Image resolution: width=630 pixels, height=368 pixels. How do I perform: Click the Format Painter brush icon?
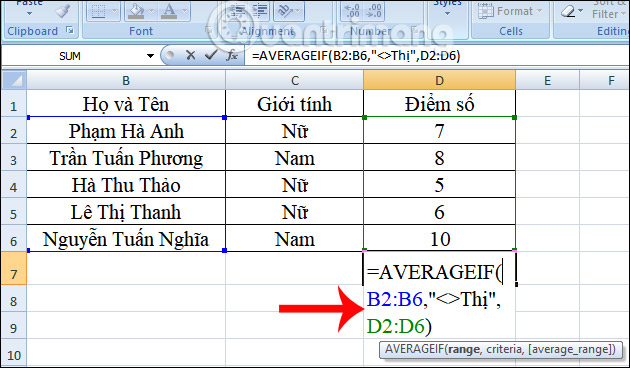coord(62,12)
